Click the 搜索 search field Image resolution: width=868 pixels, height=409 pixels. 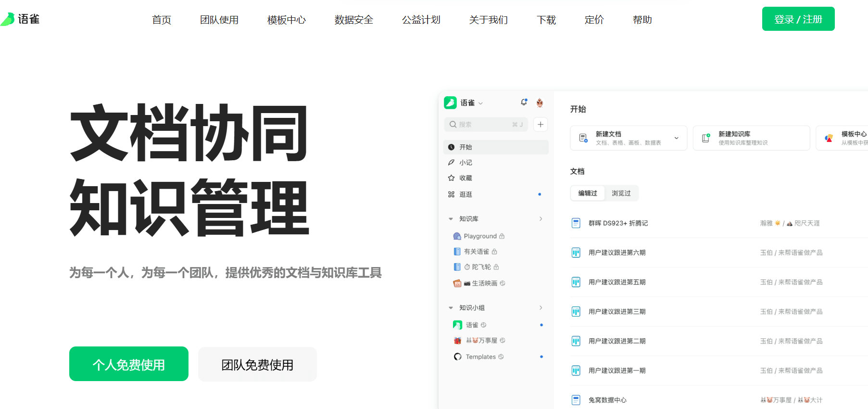coord(486,125)
